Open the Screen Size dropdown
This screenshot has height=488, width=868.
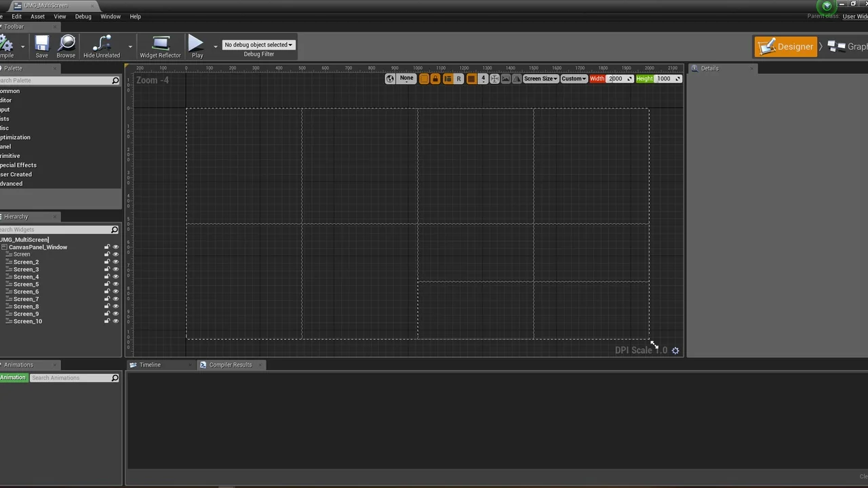[540, 78]
